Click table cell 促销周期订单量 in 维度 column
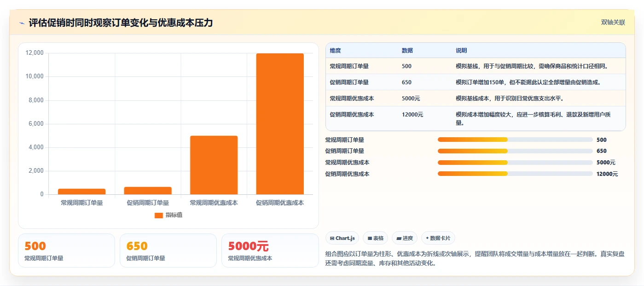This screenshot has width=644, height=286. pos(349,82)
